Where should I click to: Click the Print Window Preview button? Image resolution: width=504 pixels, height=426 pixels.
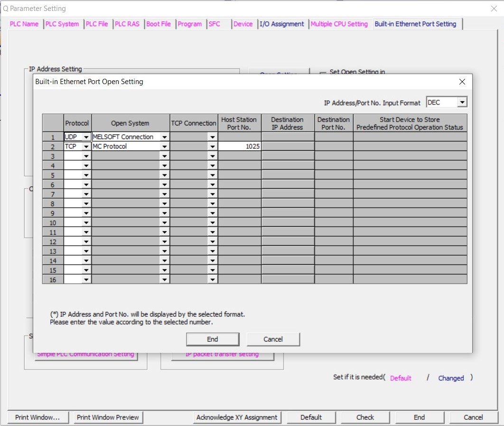[108, 417]
